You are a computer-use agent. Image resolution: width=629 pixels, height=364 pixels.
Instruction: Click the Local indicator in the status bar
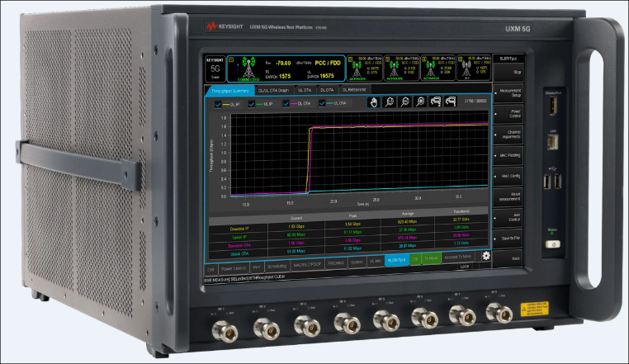click(465, 266)
